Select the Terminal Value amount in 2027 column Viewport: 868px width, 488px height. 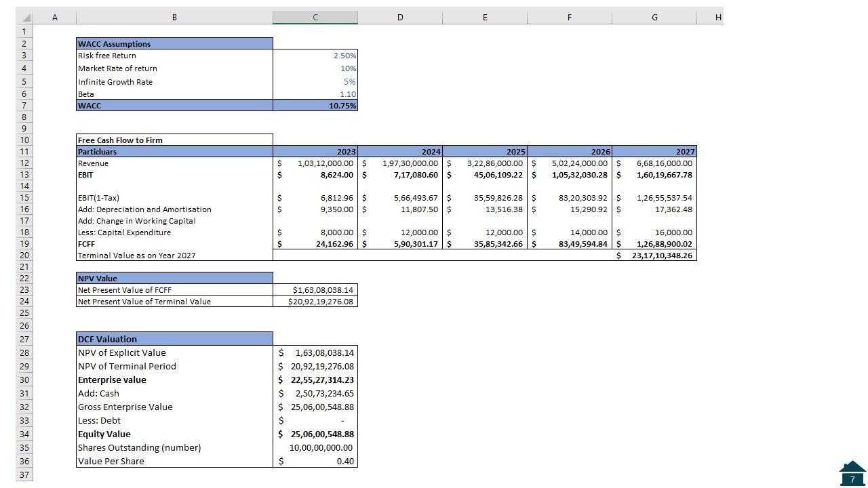click(654, 256)
